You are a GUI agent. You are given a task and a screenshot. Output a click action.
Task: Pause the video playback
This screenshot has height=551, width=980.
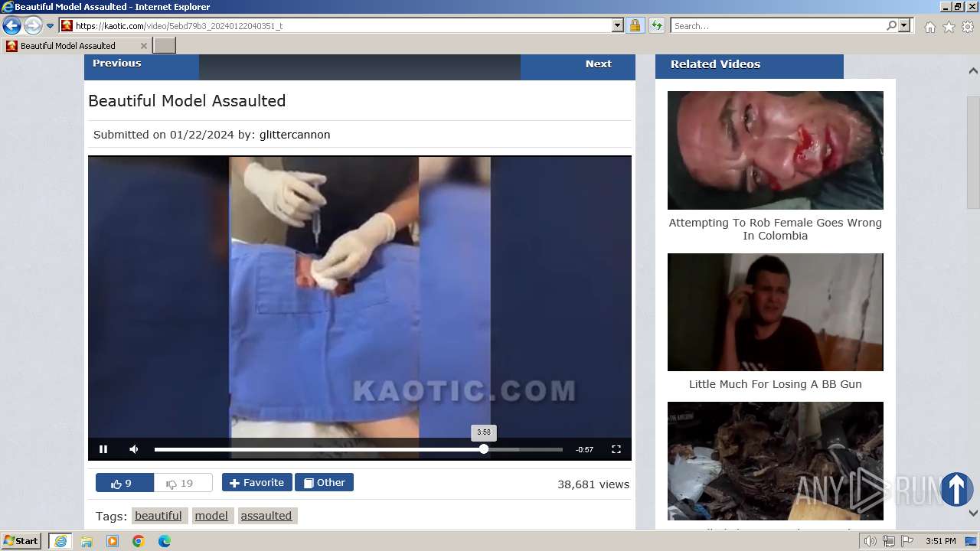point(103,449)
